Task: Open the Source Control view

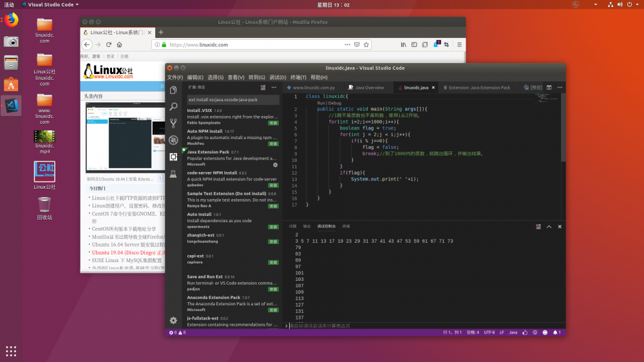Action: tap(173, 123)
